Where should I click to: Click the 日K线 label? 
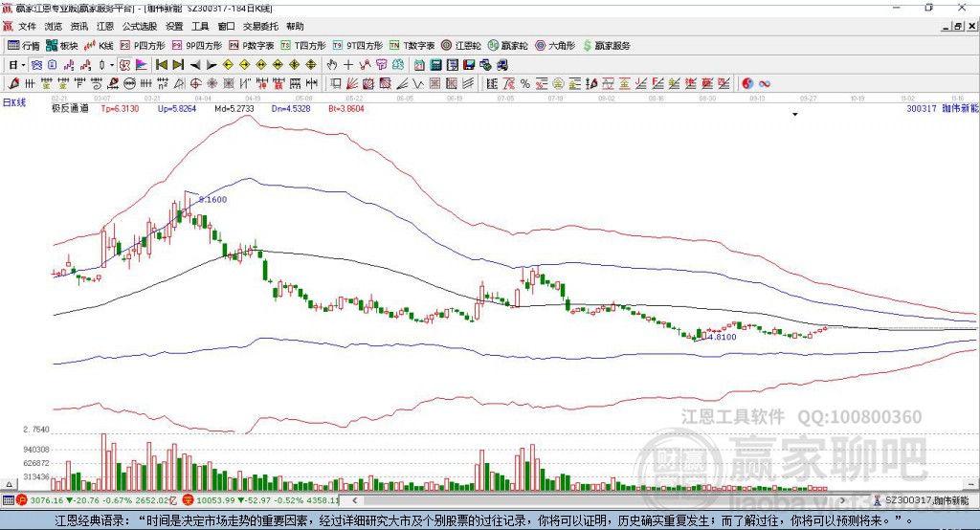pyautogui.click(x=14, y=102)
